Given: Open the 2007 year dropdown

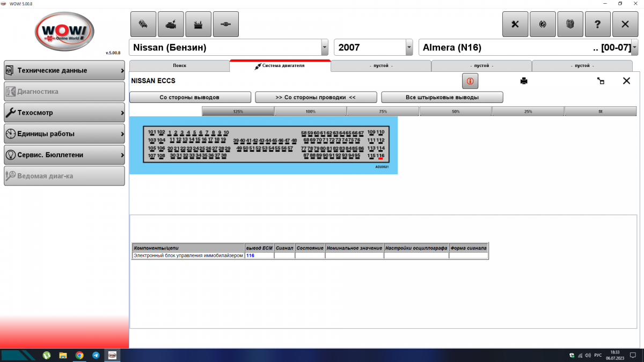Looking at the screenshot, I should pyautogui.click(x=409, y=47).
